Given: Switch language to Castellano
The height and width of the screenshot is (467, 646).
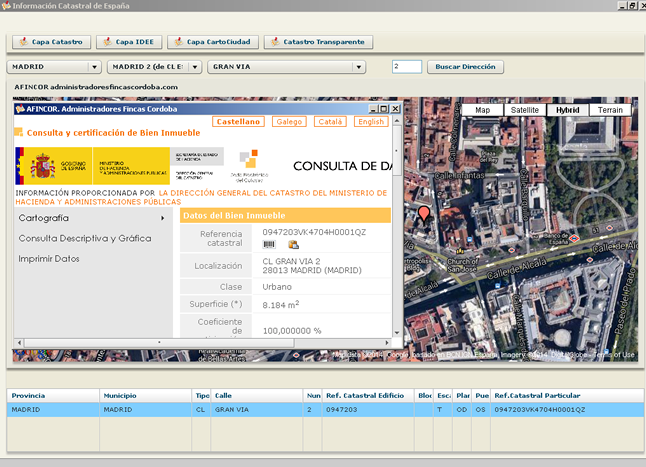Looking at the screenshot, I should [238, 122].
